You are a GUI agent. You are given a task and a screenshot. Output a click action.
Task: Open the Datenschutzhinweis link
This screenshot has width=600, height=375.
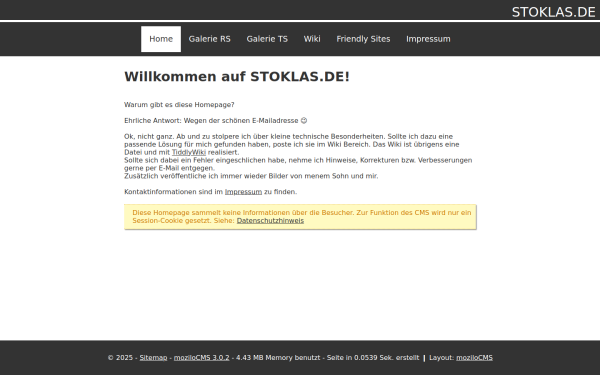tap(270, 221)
